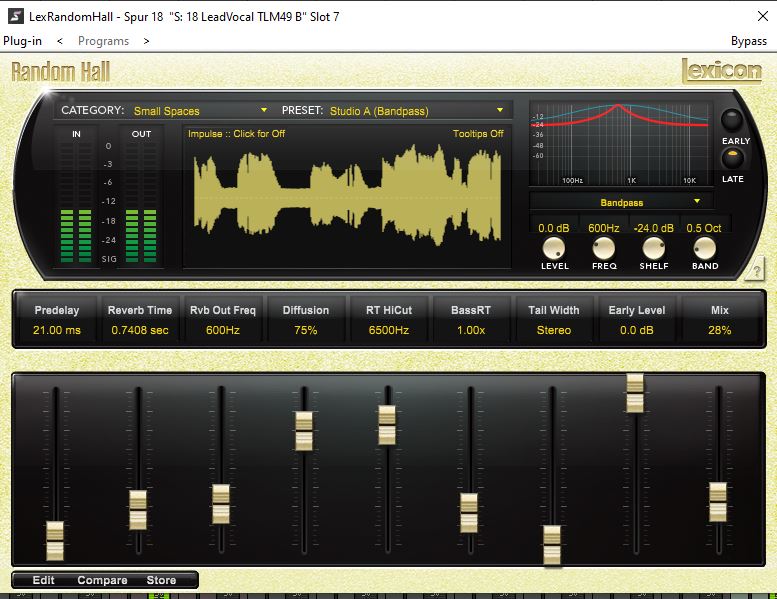Open the Bandpass filter type dropdown
This screenshot has width=777, height=599.
tap(621, 202)
